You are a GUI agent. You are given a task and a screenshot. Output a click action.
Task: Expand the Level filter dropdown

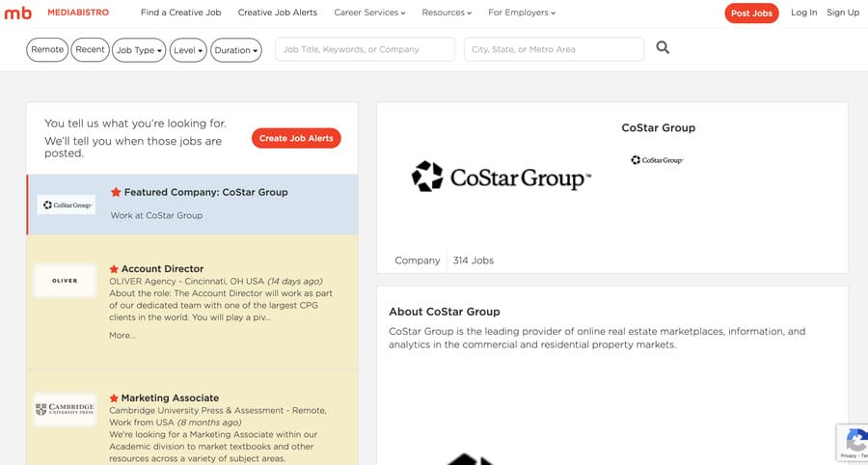188,50
